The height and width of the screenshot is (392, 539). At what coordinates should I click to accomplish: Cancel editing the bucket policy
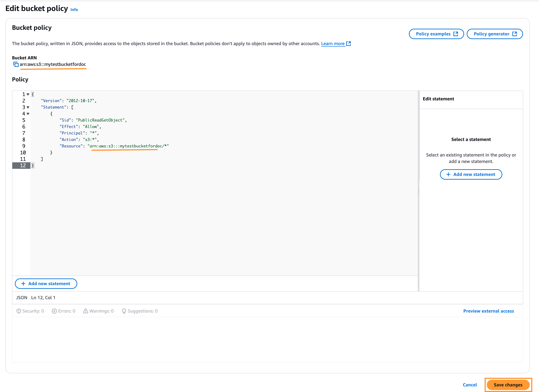point(470,385)
